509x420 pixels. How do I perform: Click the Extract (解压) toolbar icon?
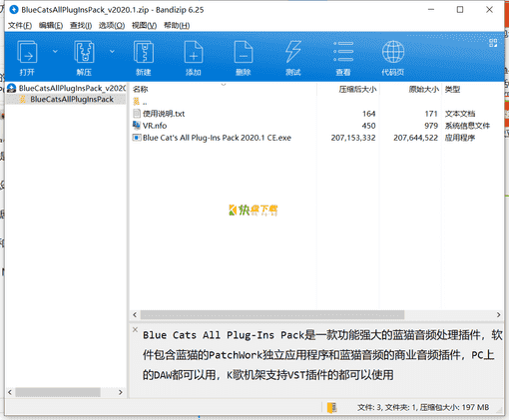click(84, 52)
